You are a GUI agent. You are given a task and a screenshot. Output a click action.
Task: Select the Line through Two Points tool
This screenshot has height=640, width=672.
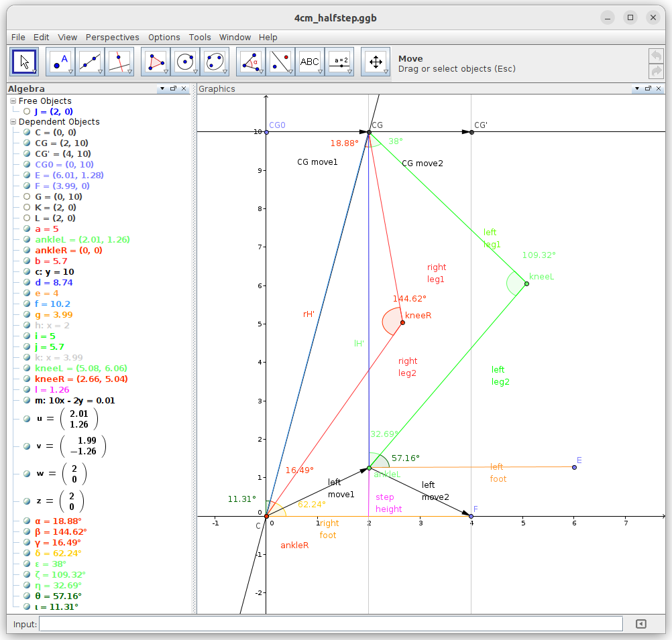point(90,62)
